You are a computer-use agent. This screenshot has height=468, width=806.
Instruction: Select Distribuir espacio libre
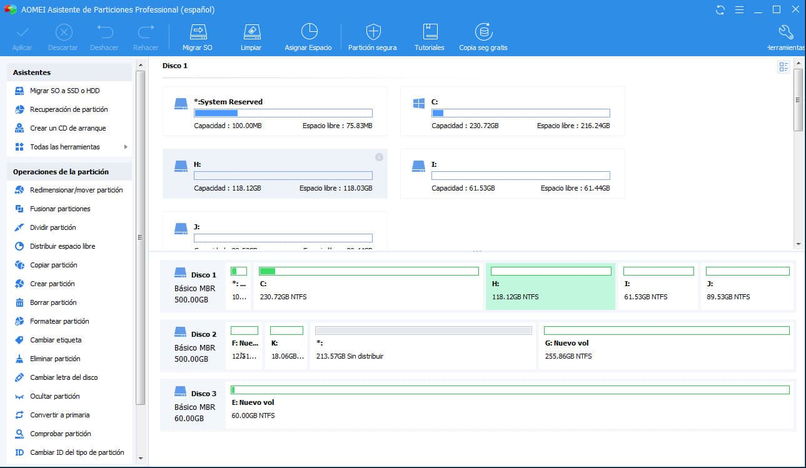click(x=62, y=246)
